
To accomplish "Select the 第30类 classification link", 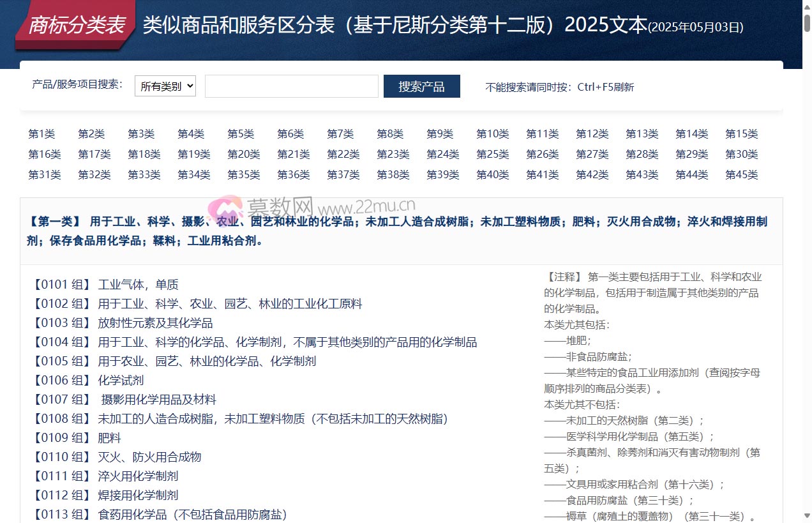I will (x=741, y=154).
